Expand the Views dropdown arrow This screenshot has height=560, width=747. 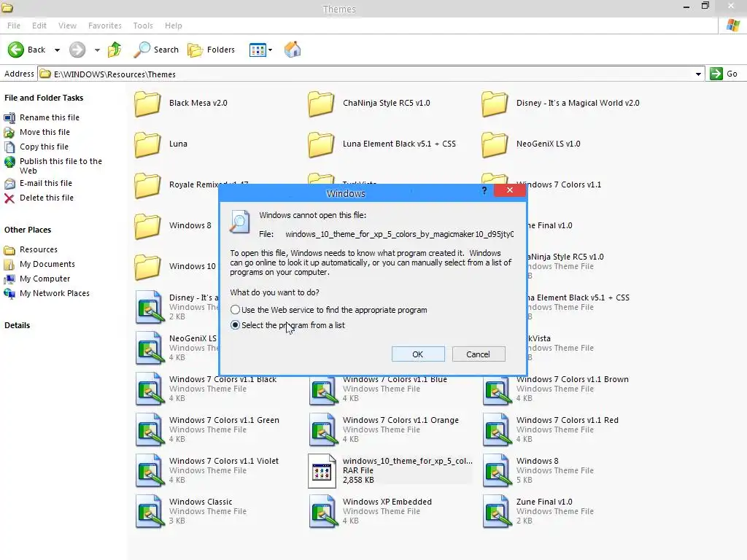[270, 50]
